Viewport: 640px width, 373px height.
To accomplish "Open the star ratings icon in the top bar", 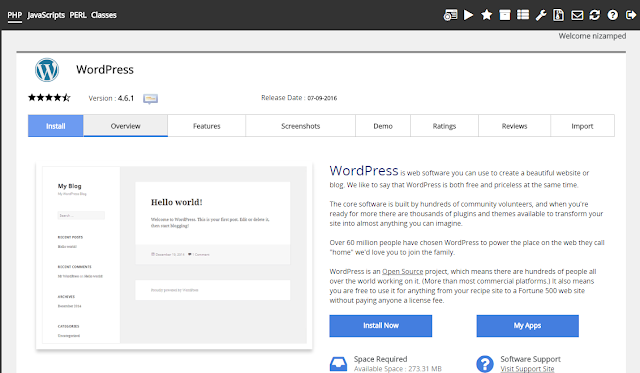I will pos(487,15).
